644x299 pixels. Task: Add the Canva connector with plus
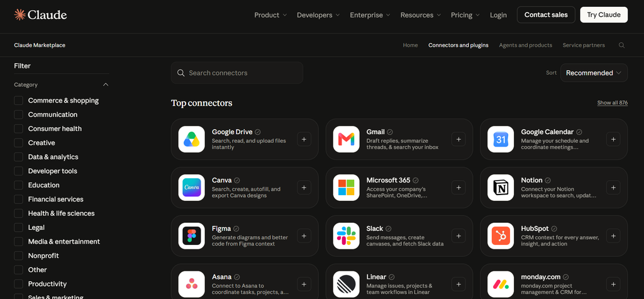[304, 188]
